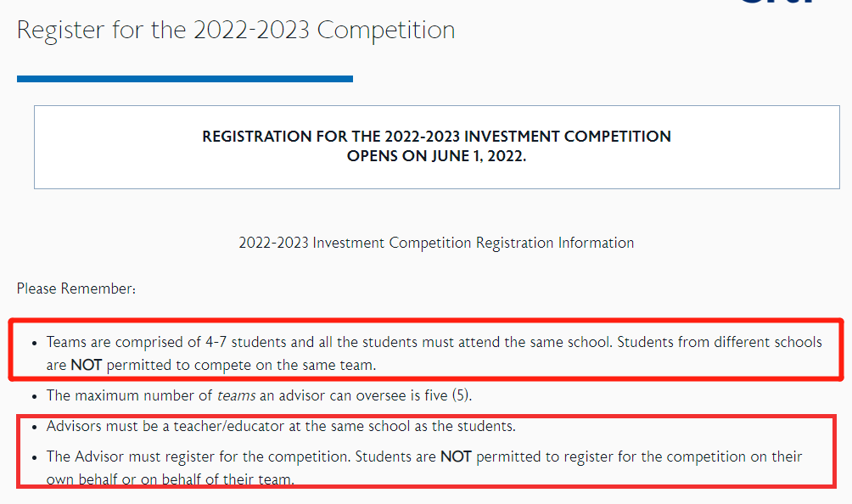Click "permitted to compete on the same team."

coord(241,365)
